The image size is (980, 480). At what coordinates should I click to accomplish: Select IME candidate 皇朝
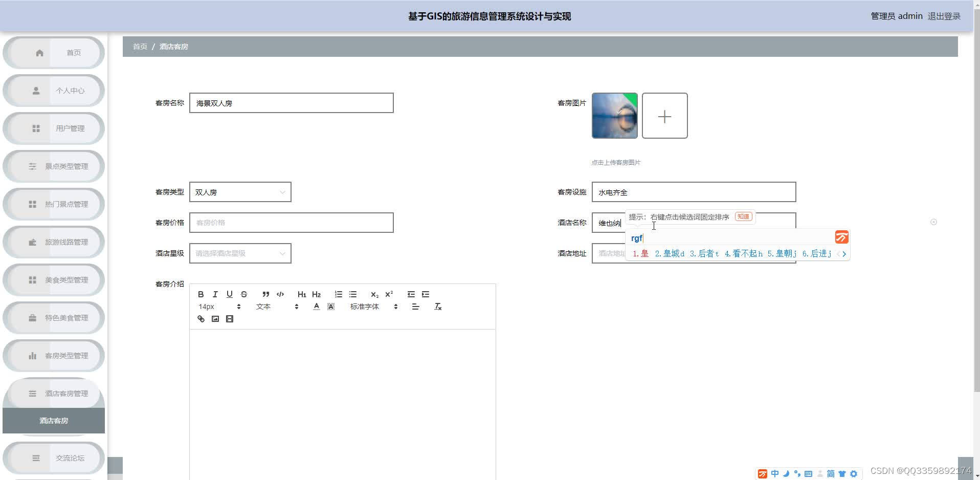point(782,254)
